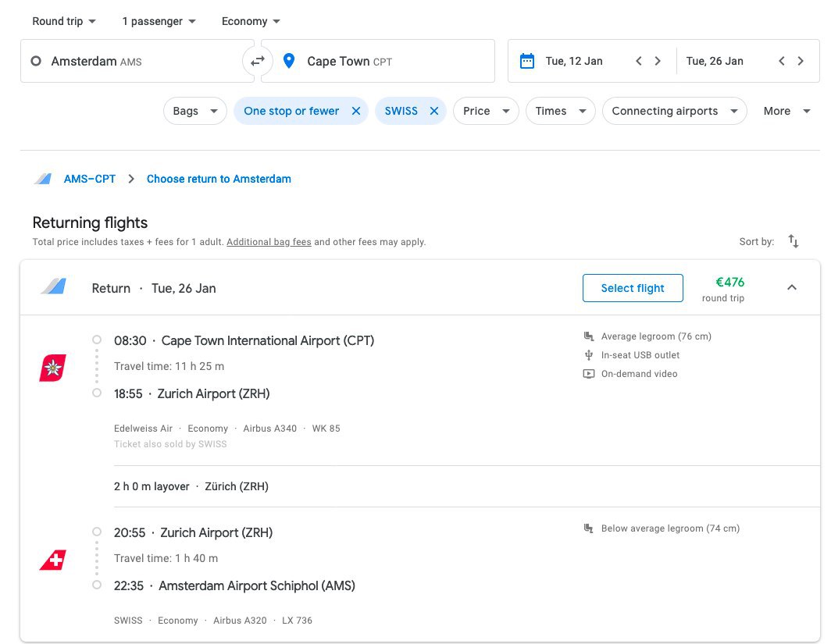Click 20:55 Zurich Airport (ZRH) departure
831x644 pixels.
tap(193, 532)
